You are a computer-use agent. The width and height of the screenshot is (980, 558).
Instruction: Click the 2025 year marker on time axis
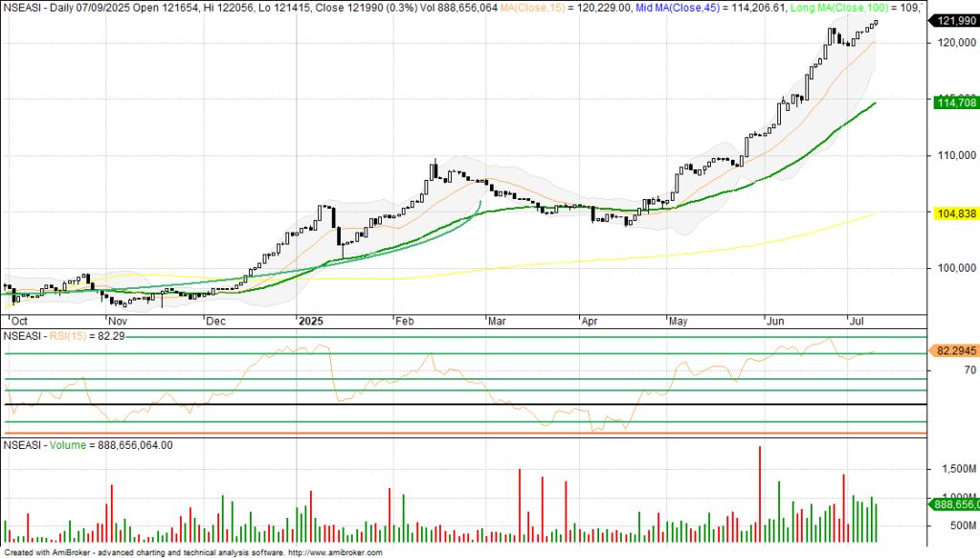click(x=312, y=323)
